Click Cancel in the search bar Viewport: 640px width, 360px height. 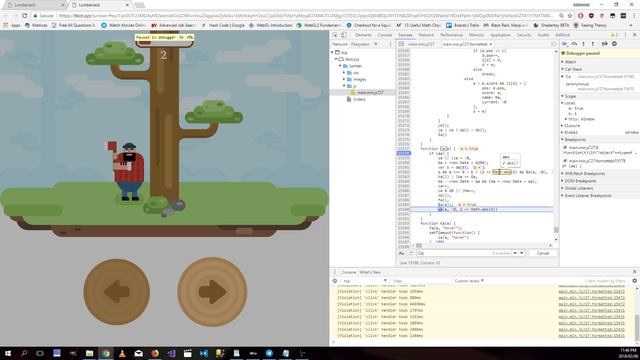coord(542,253)
